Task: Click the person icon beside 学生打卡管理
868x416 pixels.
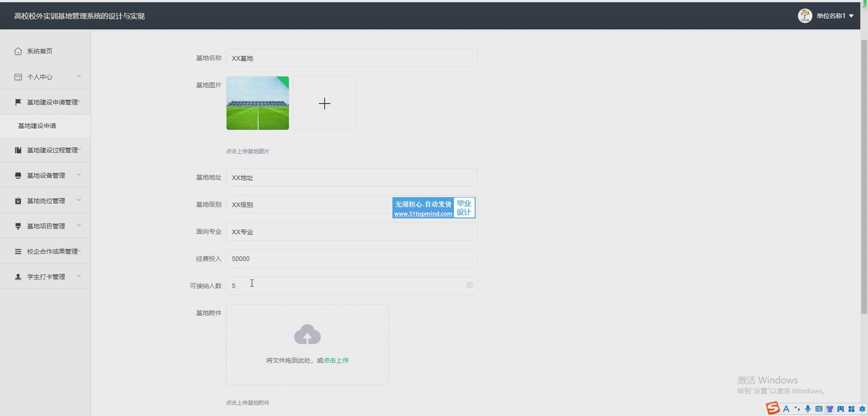Action: tap(18, 277)
